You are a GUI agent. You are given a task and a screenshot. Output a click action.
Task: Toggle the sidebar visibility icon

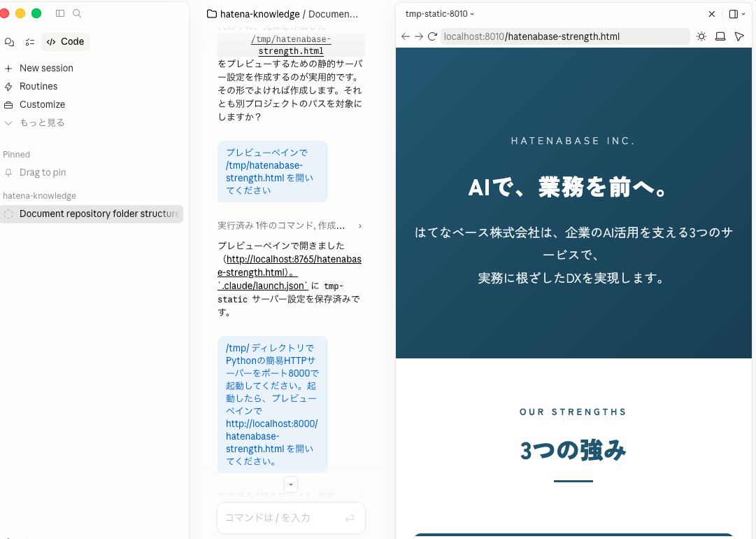pyautogui.click(x=60, y=13)
